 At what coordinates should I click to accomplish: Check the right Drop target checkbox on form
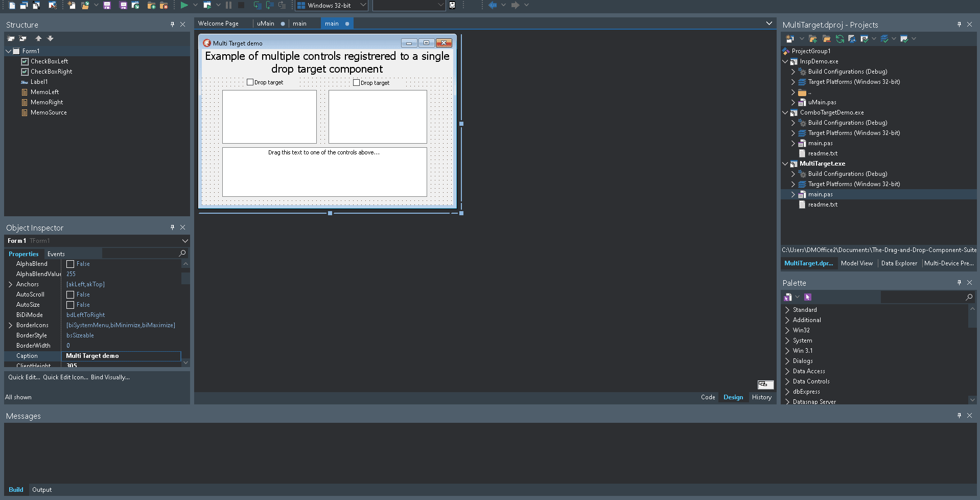[356, 83]
